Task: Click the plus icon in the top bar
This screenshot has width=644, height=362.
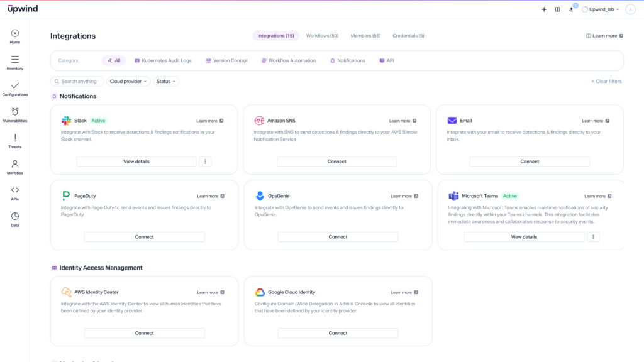Action: [x=544, y=9]
